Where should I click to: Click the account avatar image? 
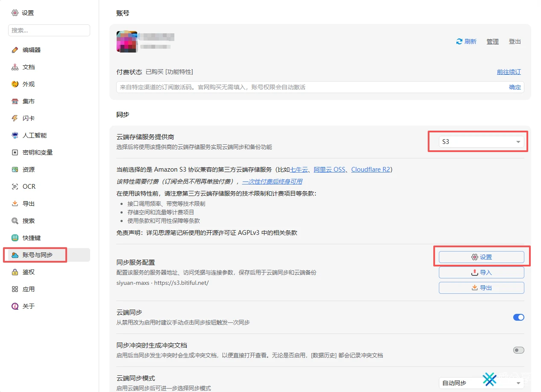(127, 41)
